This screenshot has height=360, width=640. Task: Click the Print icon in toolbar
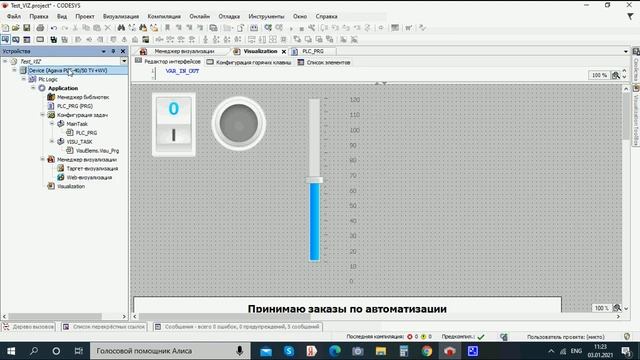tap(40, 28)
